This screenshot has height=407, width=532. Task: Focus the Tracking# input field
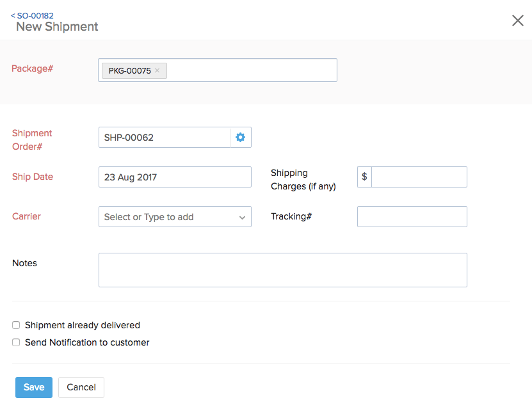point(412,217)
